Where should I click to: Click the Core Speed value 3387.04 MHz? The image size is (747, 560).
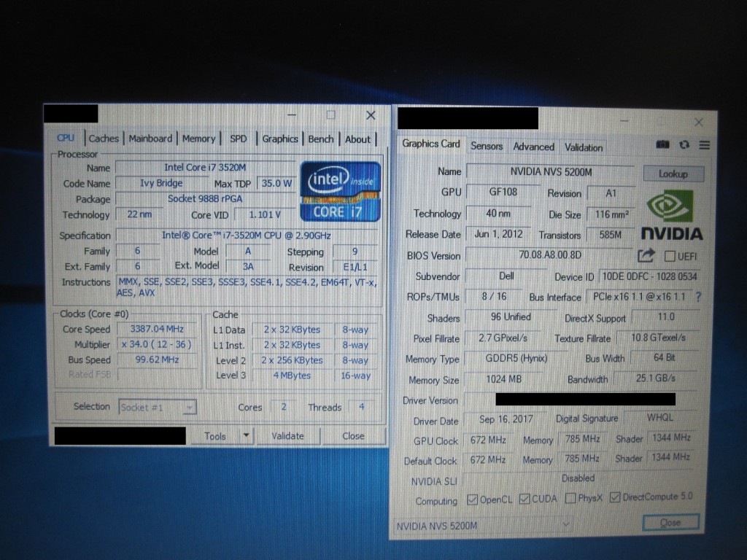tap(157, 329)
